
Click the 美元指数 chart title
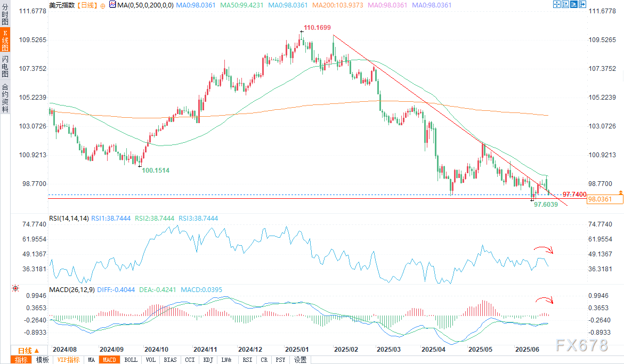click(62, 5)
